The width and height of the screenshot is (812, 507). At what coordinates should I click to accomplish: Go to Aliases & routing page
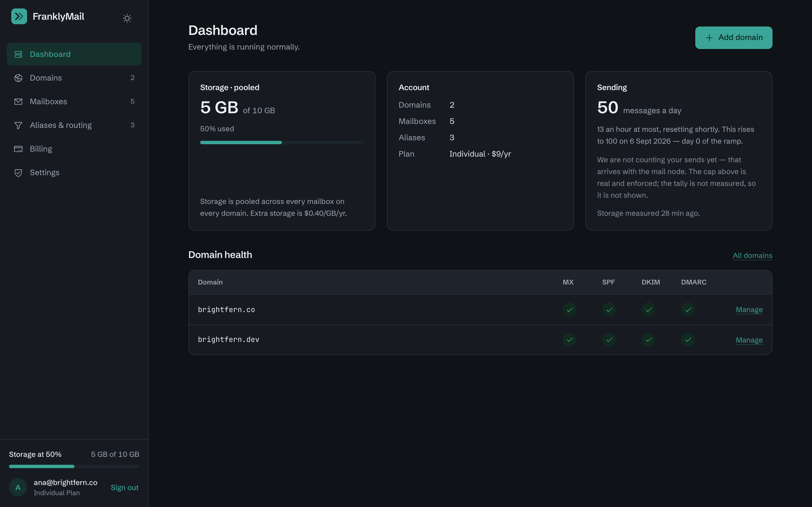click(x=74, y=125)
